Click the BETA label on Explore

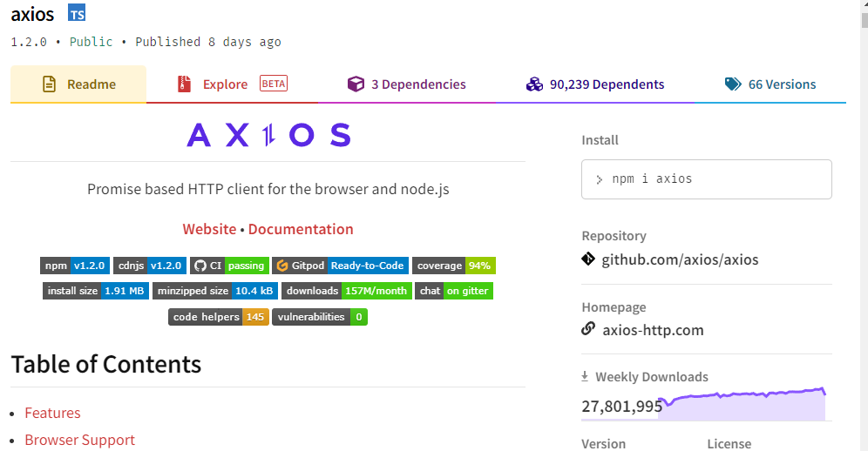274,84
